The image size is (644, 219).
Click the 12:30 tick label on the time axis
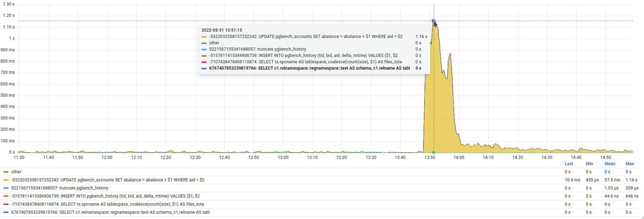pos(195,157)
